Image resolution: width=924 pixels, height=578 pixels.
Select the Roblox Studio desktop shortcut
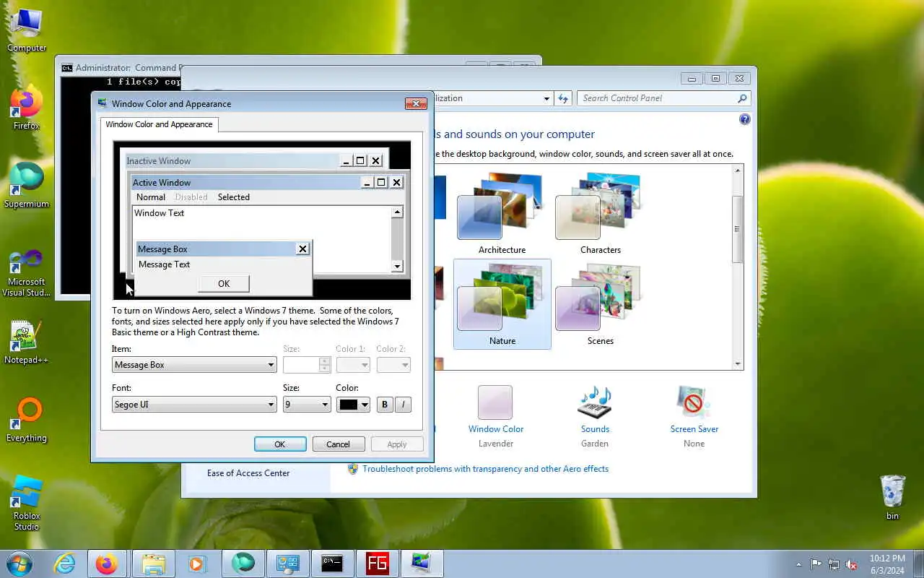(x=27, y=503)
